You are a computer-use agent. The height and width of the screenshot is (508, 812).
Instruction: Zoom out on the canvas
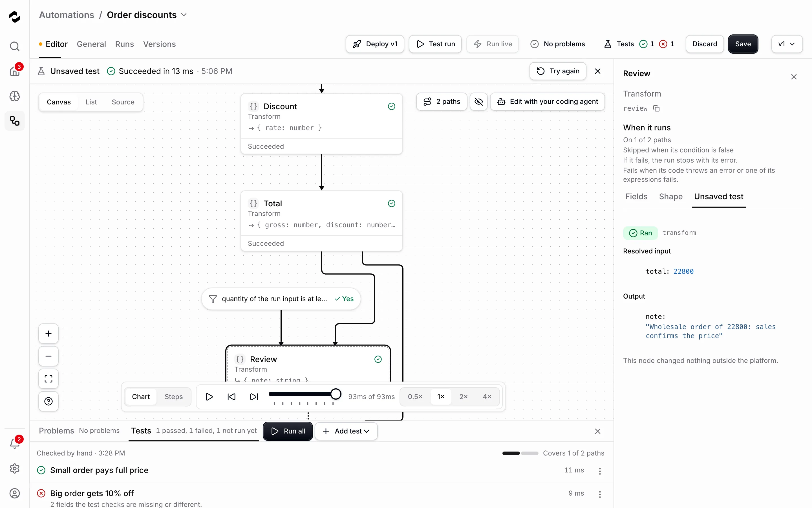click(48, 356)
